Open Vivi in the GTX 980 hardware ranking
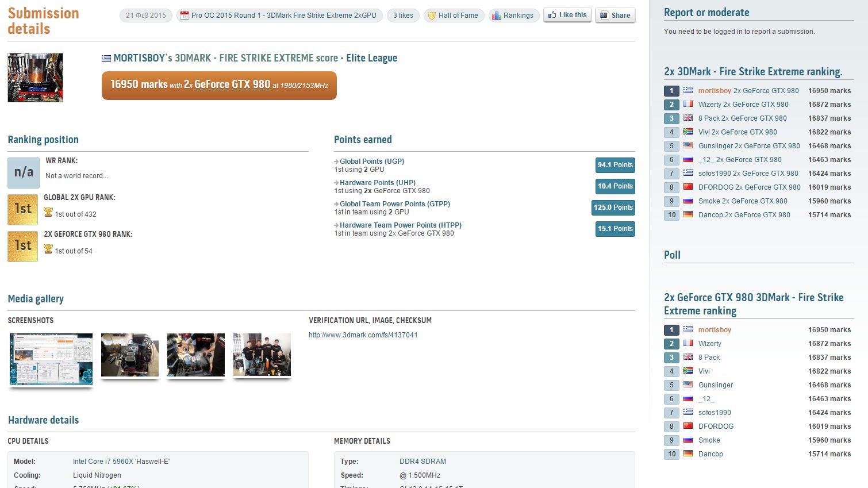Viewport: 868px width, 488px height. click(704, 371)
